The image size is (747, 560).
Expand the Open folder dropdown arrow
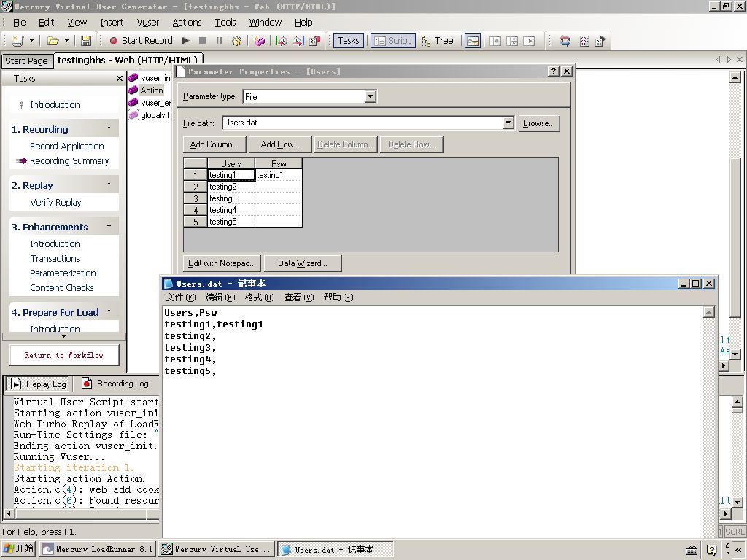click(66, 41)
